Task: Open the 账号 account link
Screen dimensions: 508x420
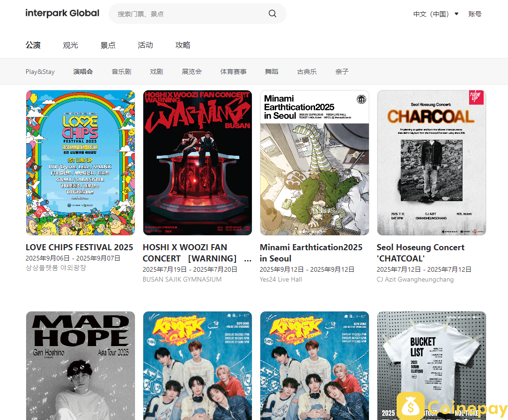Action: pyautogui.click(x=475, y=14)
